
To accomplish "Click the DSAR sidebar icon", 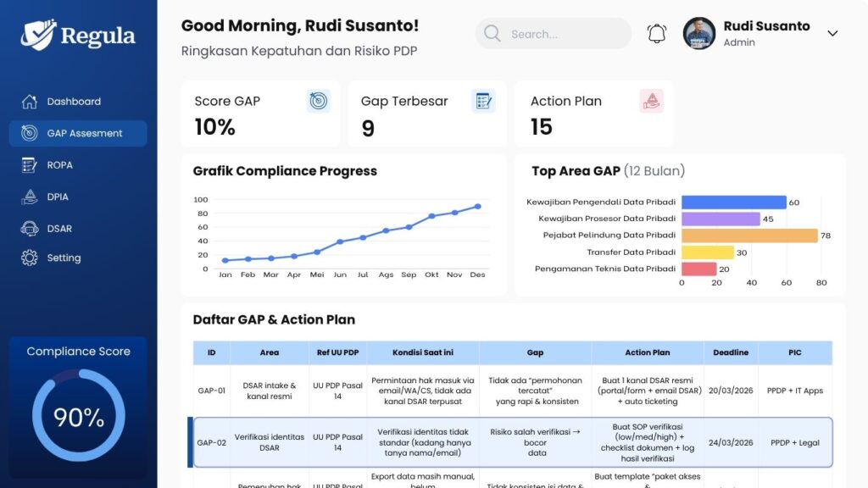I will [30, 229].
